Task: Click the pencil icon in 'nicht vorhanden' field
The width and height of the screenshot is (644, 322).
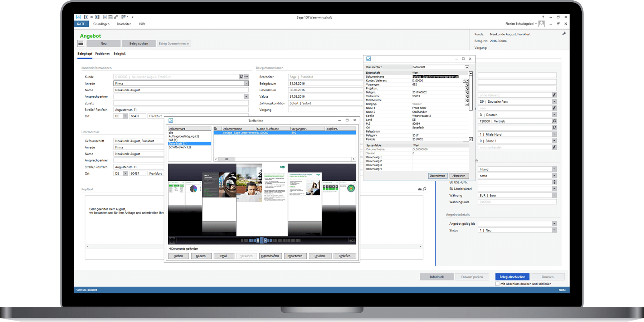Action: (554, 147)
